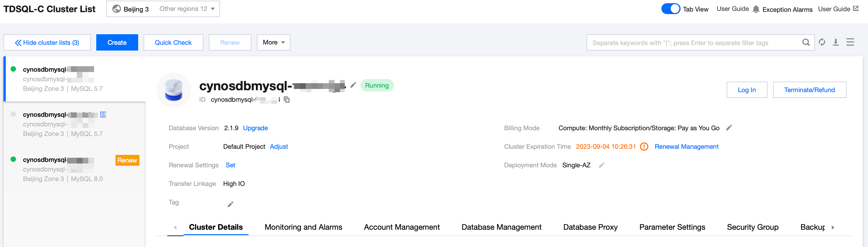Click the keyword search input field
This screenshot has width=868, height=247.
tap(694, 43)
